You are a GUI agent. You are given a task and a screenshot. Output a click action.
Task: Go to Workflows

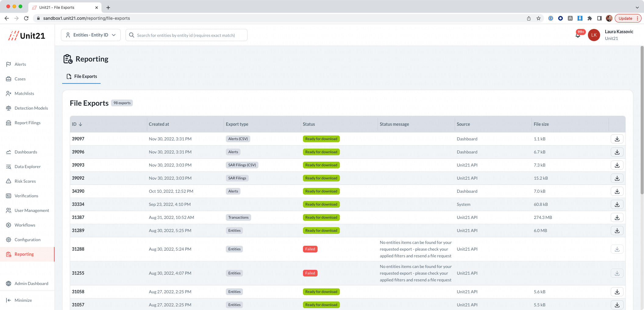(25, 225)
